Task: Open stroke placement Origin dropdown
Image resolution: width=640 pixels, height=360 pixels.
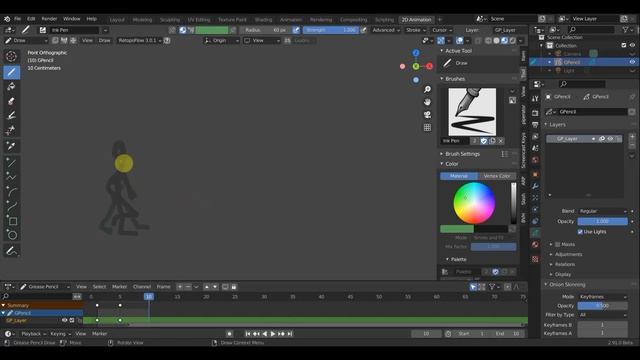Action: [x=222, y=40]
